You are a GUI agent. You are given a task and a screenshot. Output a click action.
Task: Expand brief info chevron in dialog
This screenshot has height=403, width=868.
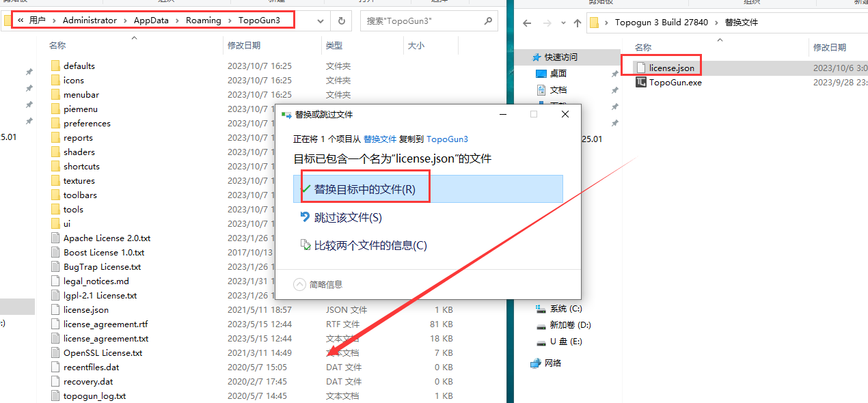point(299,284)
